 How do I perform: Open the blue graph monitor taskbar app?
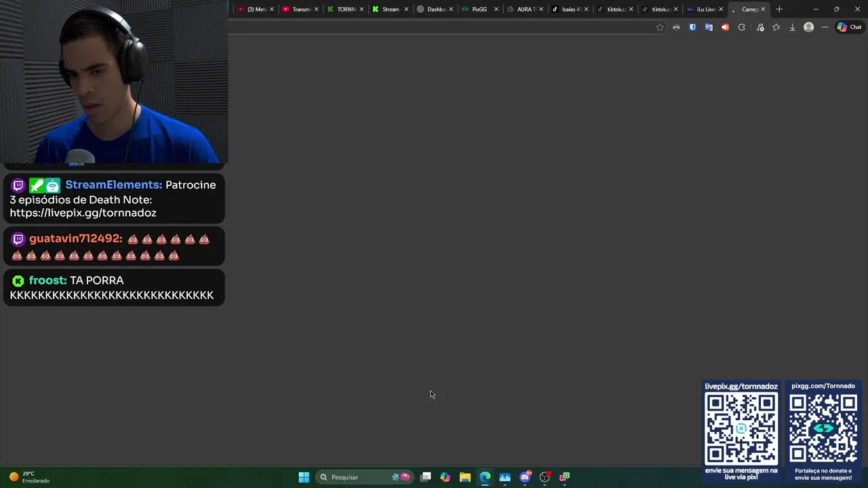pos(505,477)
